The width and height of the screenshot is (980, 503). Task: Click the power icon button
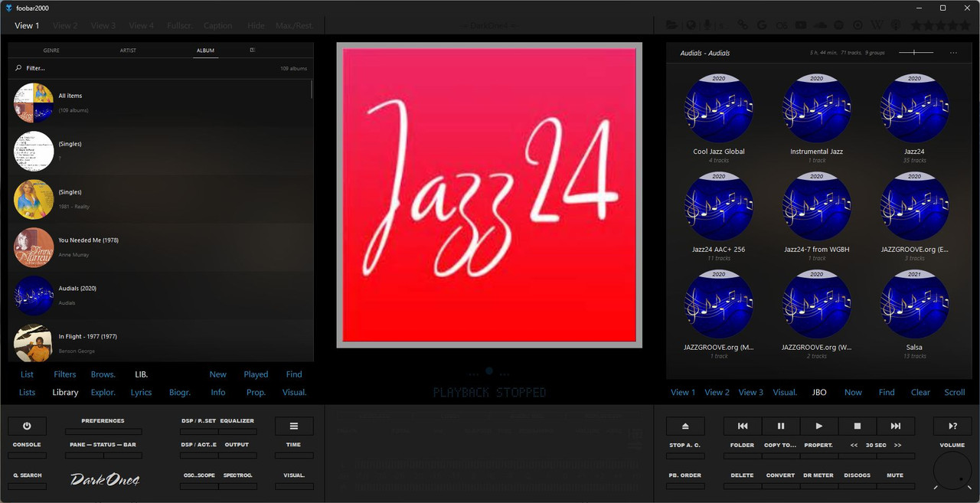(x=27, y=426)
